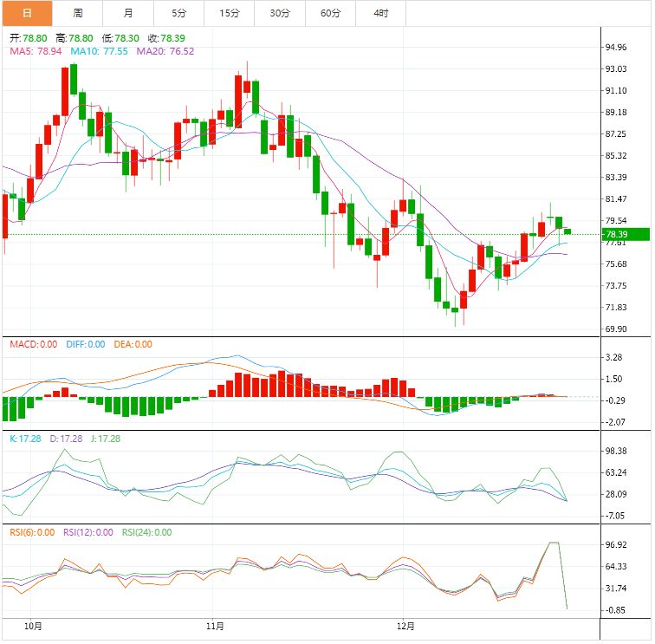Show the 30分 interval chart
Image resolution: width=655 pixels, height=644 pixels.
280,13
